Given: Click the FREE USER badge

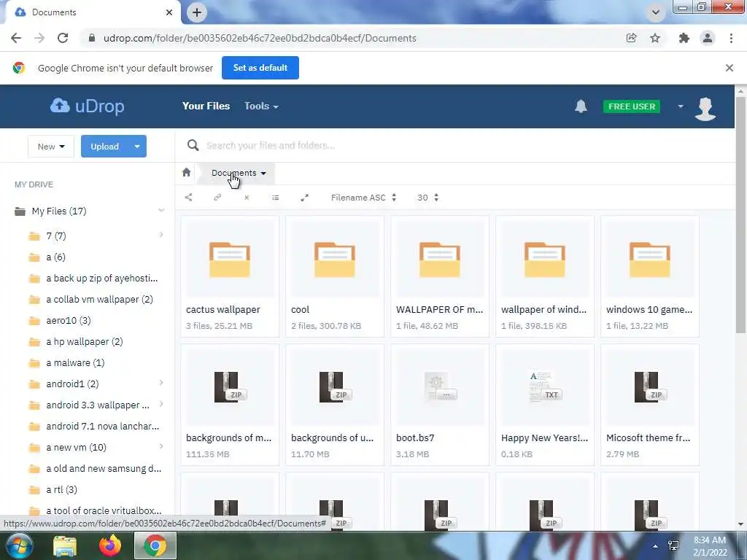Looking at the screenshot, I should 632,106.
